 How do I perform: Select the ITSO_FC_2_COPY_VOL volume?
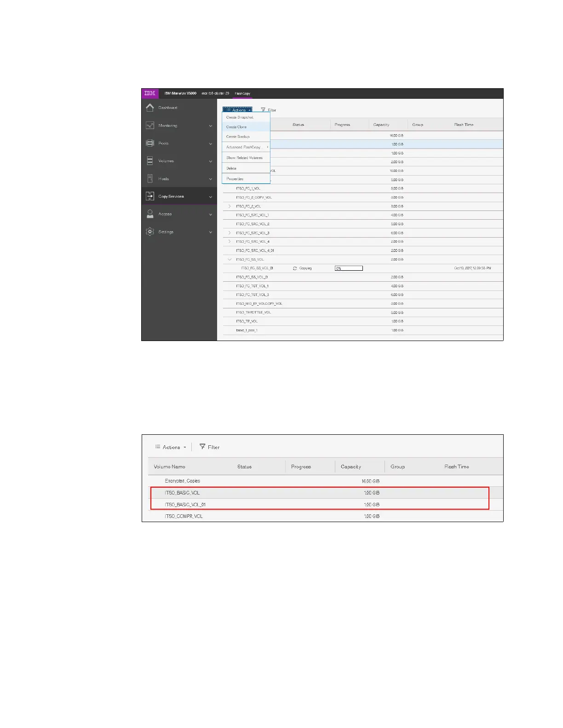pyautogui.click(x=254, y=198)
